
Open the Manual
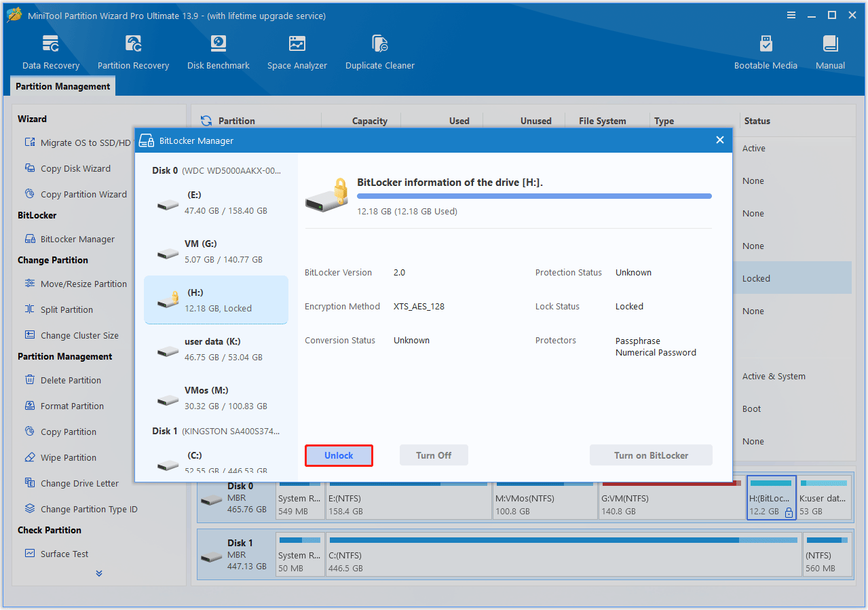(x=831, y=53)
